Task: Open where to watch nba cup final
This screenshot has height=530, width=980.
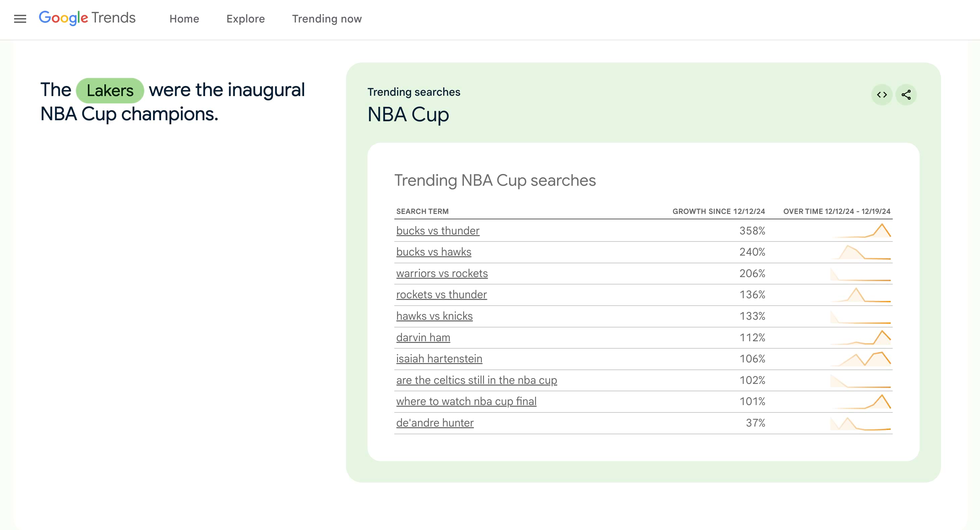Action: 466,401
